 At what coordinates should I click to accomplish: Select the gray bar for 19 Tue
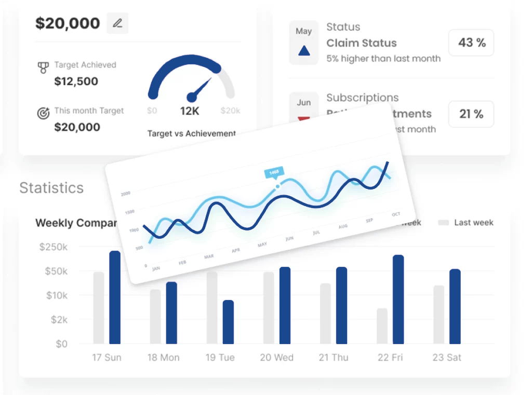[212, 307]
